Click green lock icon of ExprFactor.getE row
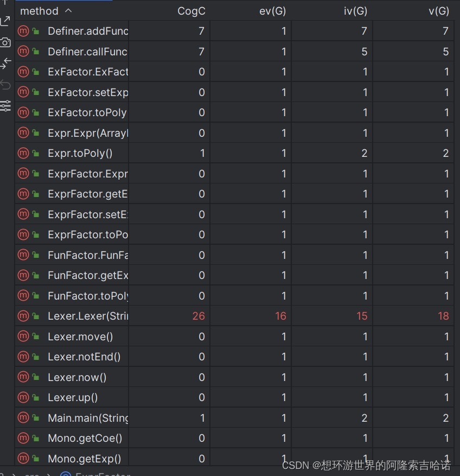 [x=36, y=194]
